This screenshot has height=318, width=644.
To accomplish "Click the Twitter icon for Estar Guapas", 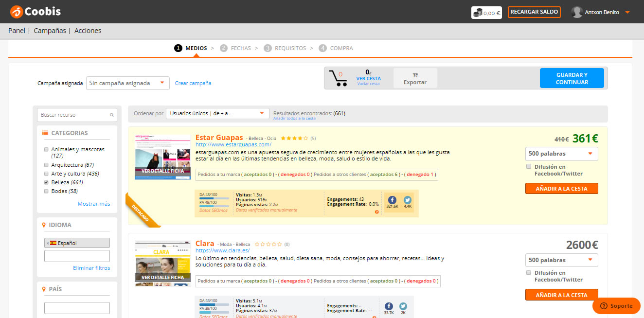I will 407,199.
